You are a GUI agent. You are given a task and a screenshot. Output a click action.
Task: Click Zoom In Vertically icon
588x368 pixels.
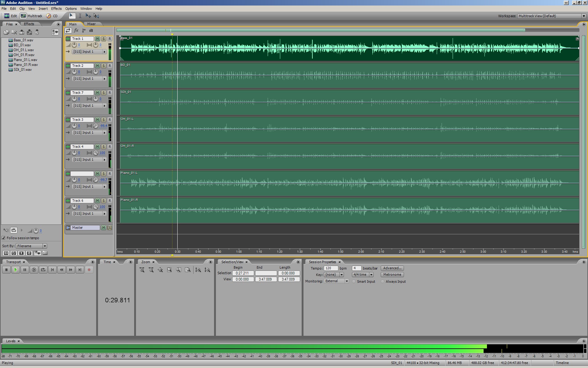[198, 270]
